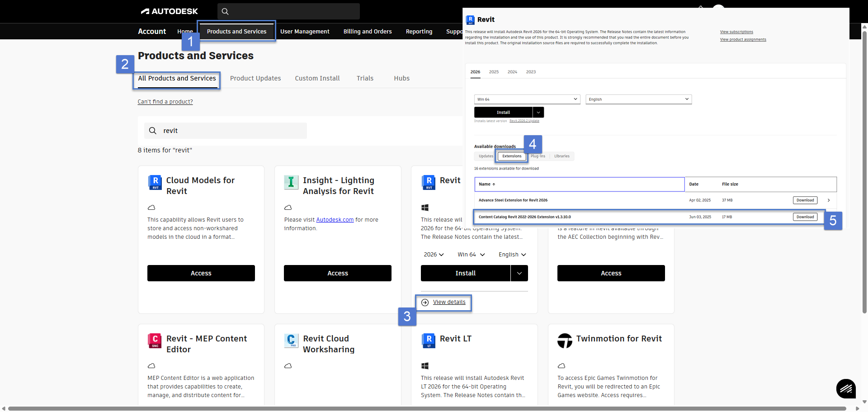Open the Products and Services menu item
Image resolution: width=868 pixels, height=412 pixels.
pyautogui.click(x=236, y=31)
